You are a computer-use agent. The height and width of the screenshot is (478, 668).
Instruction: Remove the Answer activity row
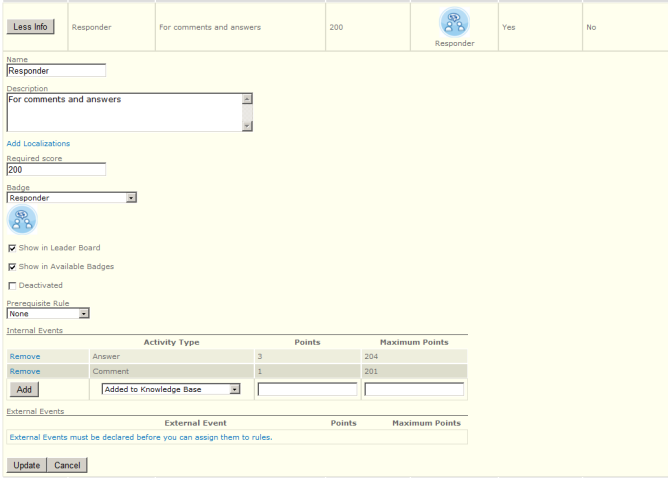click(25, 355)
